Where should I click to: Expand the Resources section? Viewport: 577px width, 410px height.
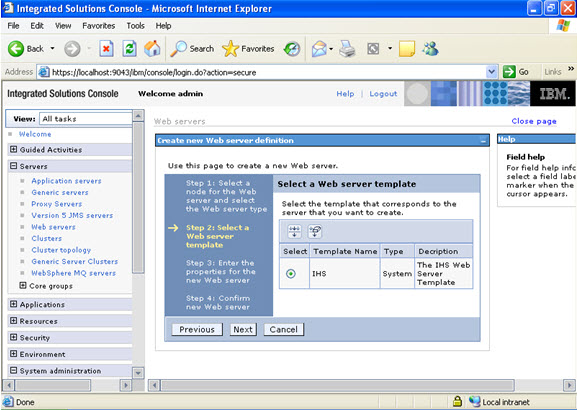[14, 321]
